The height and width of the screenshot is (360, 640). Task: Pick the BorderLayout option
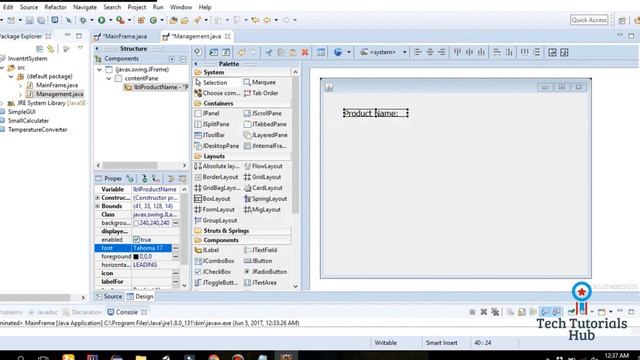point(216,177)
